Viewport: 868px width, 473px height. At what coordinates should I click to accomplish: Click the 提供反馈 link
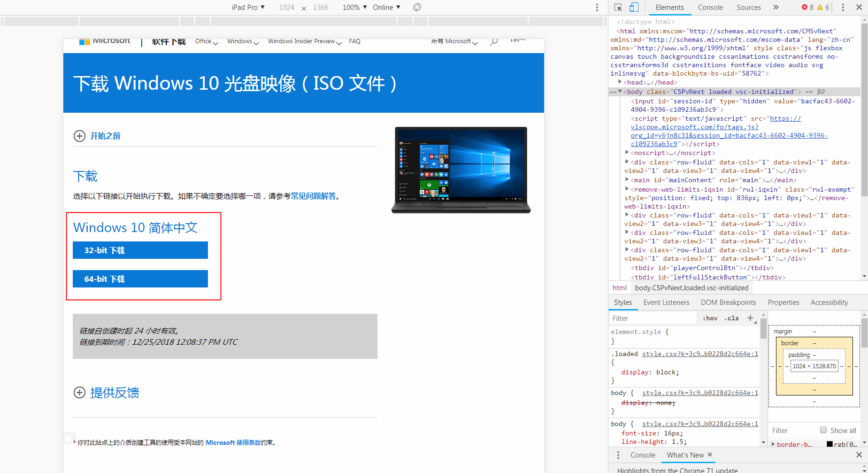115,393
